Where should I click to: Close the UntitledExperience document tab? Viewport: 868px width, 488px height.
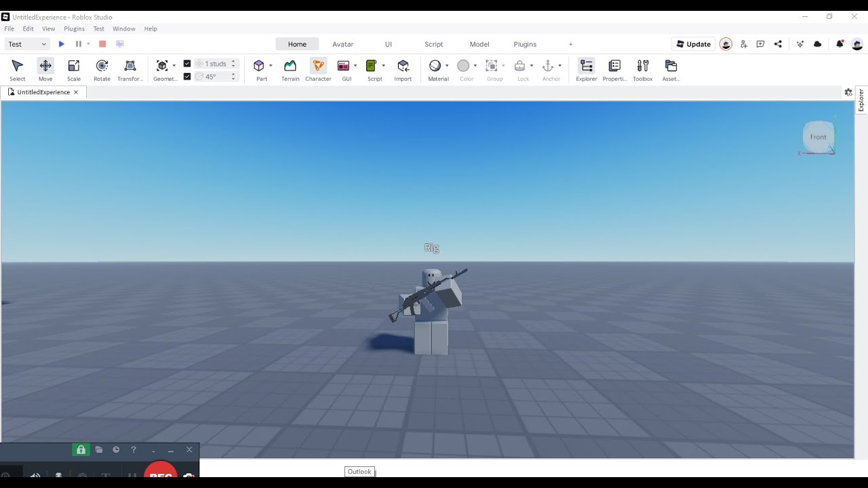tap(76, 92)
